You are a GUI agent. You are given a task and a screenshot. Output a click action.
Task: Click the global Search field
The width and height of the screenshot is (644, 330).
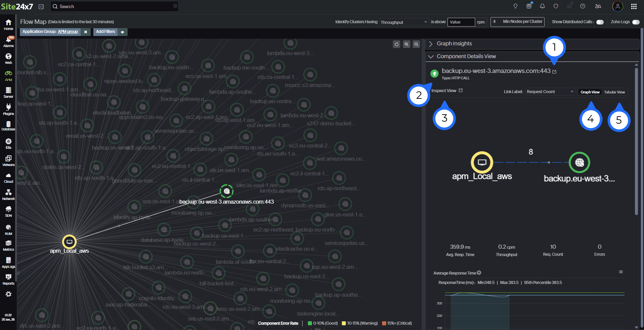(114, 6)
